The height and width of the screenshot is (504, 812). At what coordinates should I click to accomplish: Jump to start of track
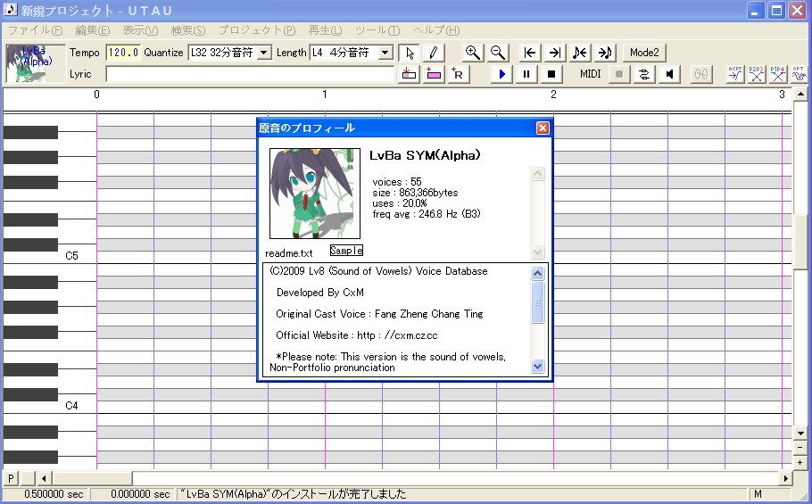click(x=529, y=53)
